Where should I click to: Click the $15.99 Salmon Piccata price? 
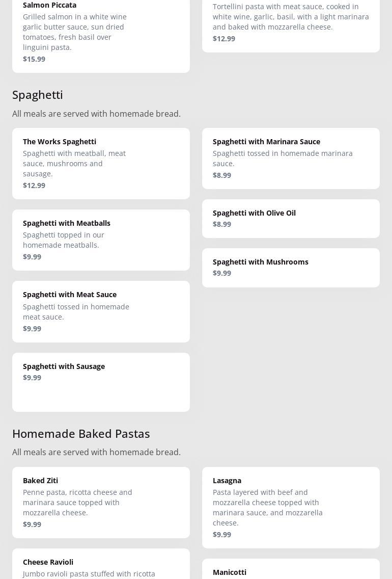coord(34,59)
